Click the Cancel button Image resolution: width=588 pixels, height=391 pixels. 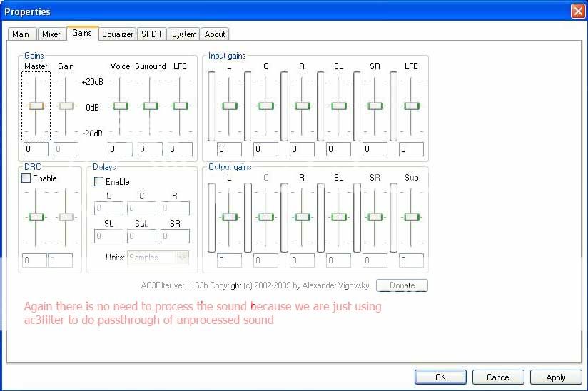click(499, 377)
